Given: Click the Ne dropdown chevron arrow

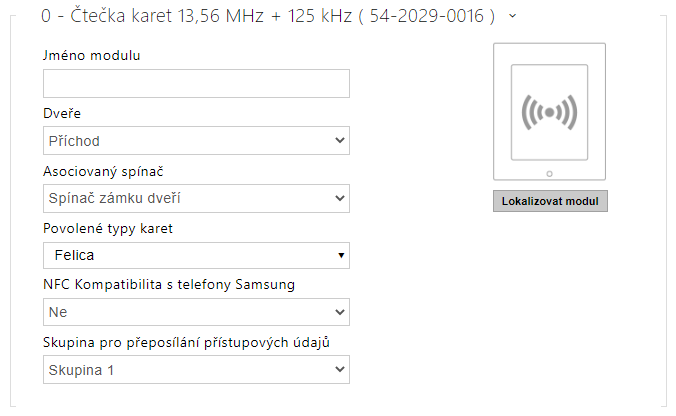Looking at the screenshot, I should (340, 312).
